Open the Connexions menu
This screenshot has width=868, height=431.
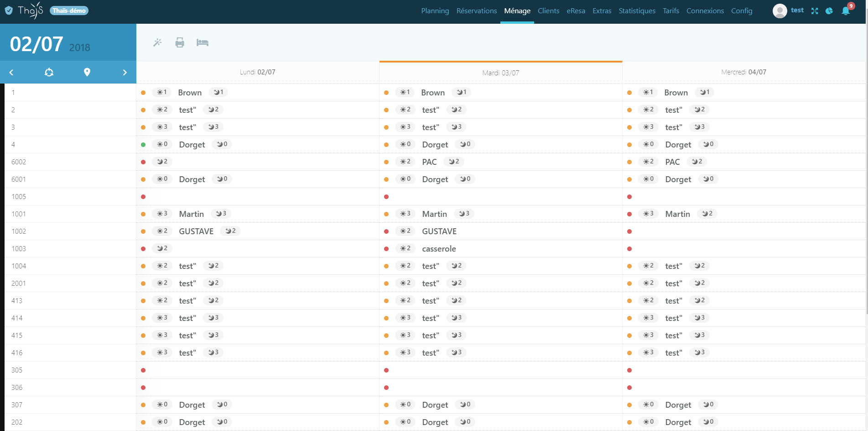coord(705,11)
